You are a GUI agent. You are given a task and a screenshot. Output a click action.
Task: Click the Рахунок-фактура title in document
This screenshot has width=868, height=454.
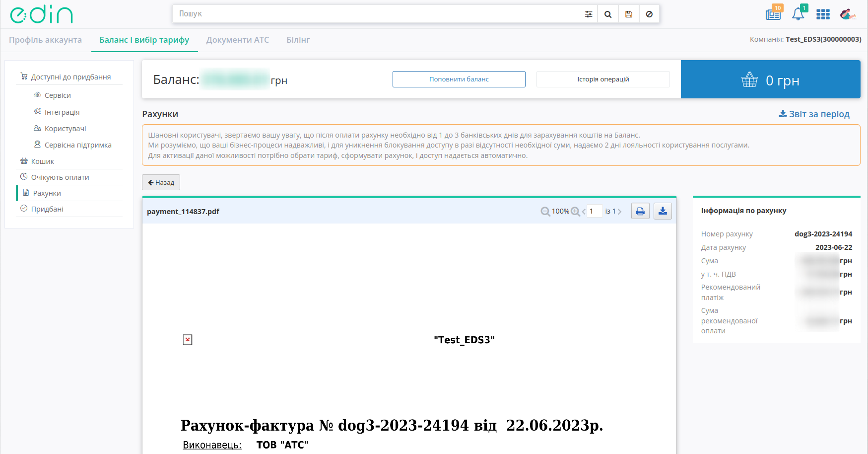tap(392, 425)
